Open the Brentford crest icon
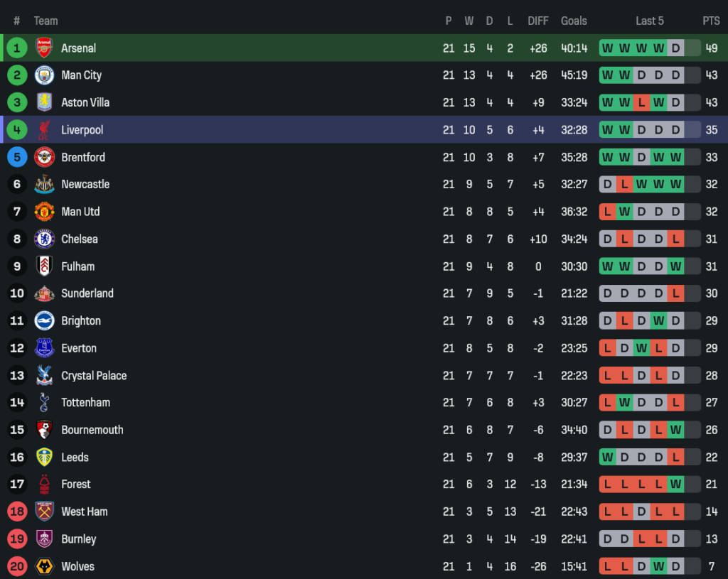 [44, 157]
